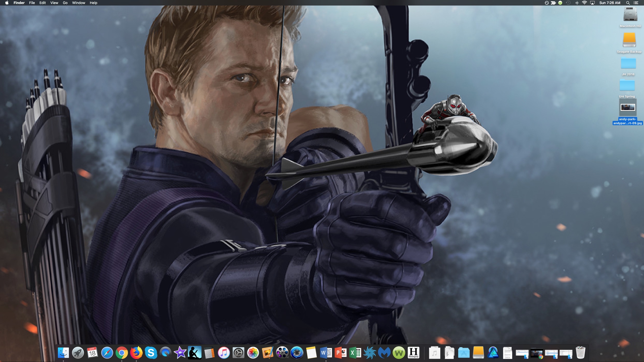644x362 pixels.
Task: Open System Preferences gear in dock
Action: tap(238, 353)
